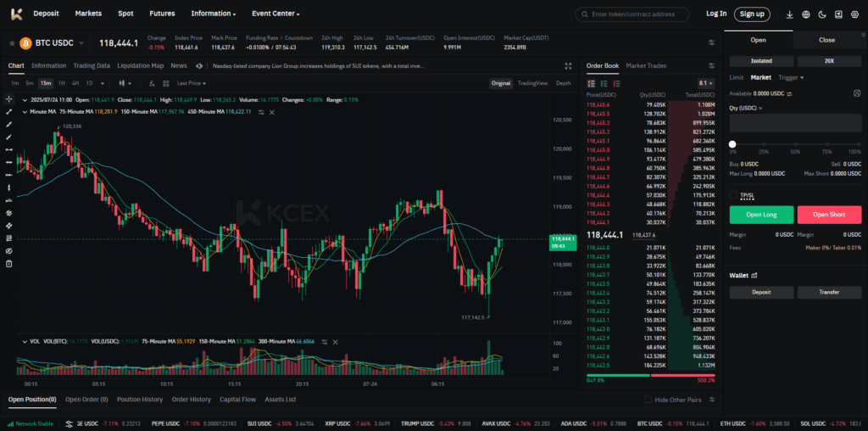Select the 4H timeframe

(75, 83)
